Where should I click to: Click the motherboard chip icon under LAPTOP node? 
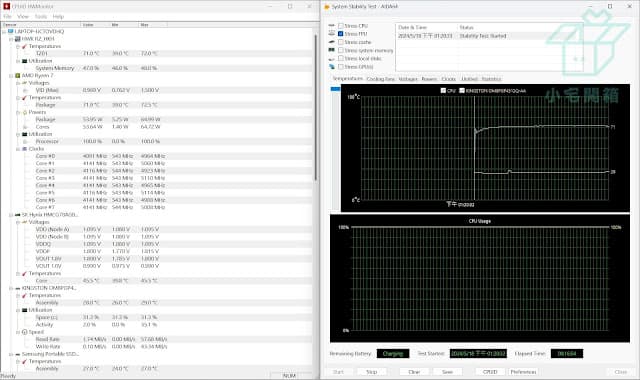[x=18, y=39]
